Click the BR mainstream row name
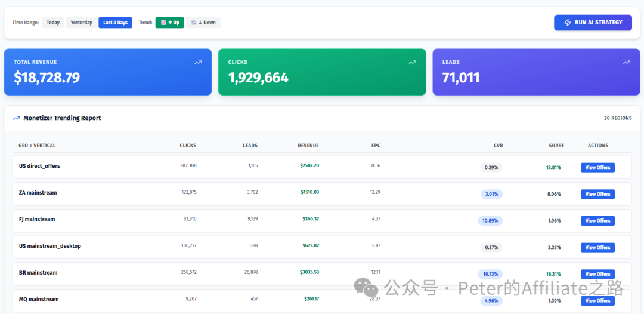644x314 pixels. click(x=38, y=273)
